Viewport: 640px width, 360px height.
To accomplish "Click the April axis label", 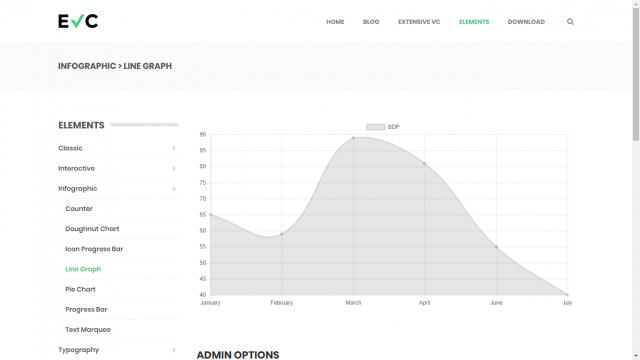I will coord(424,302).
